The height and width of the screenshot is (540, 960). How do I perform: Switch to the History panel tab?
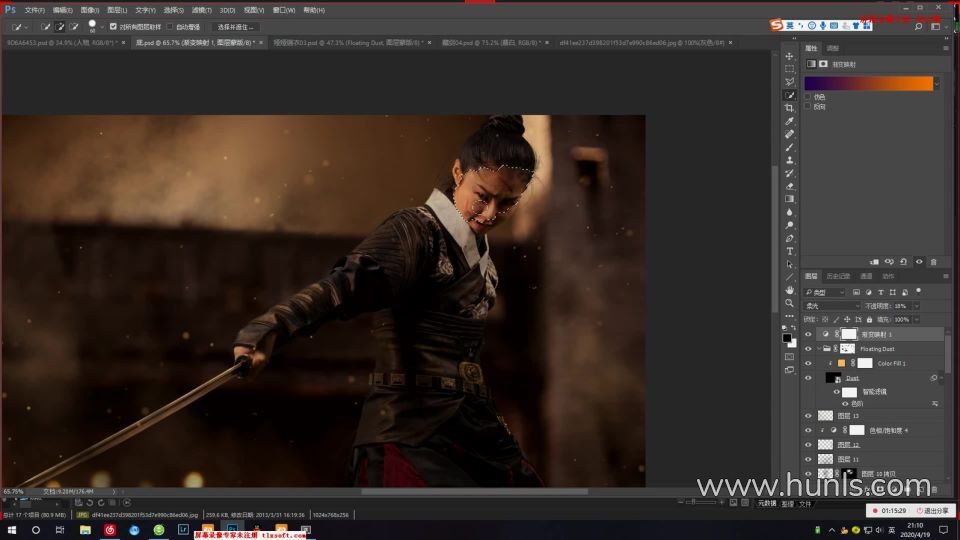[838, 276]
